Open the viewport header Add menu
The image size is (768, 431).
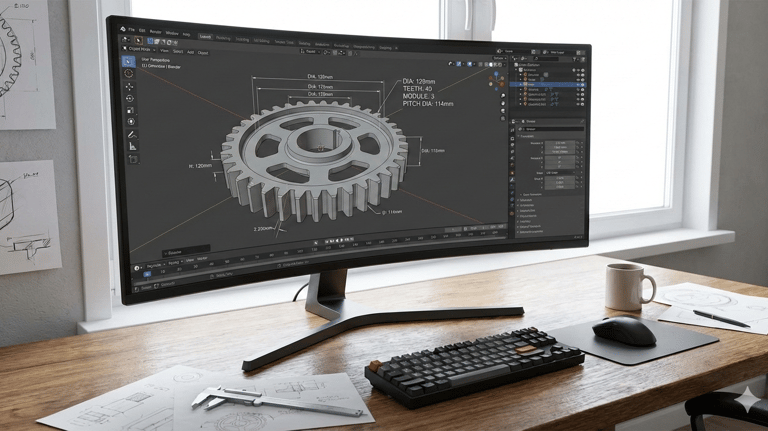(190, 52)
